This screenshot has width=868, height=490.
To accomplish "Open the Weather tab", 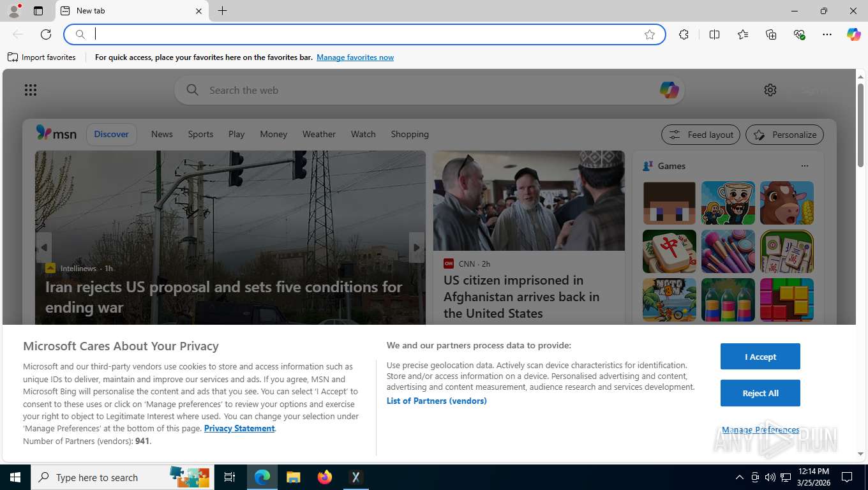I will click(318, 134).
